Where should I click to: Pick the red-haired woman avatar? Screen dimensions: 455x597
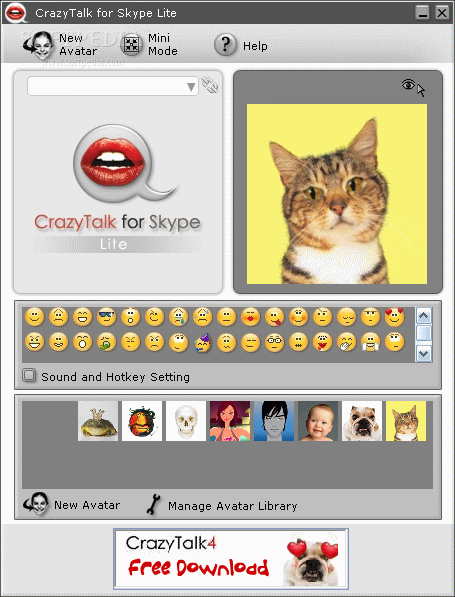pyautogui.click(x=230, y=421)
